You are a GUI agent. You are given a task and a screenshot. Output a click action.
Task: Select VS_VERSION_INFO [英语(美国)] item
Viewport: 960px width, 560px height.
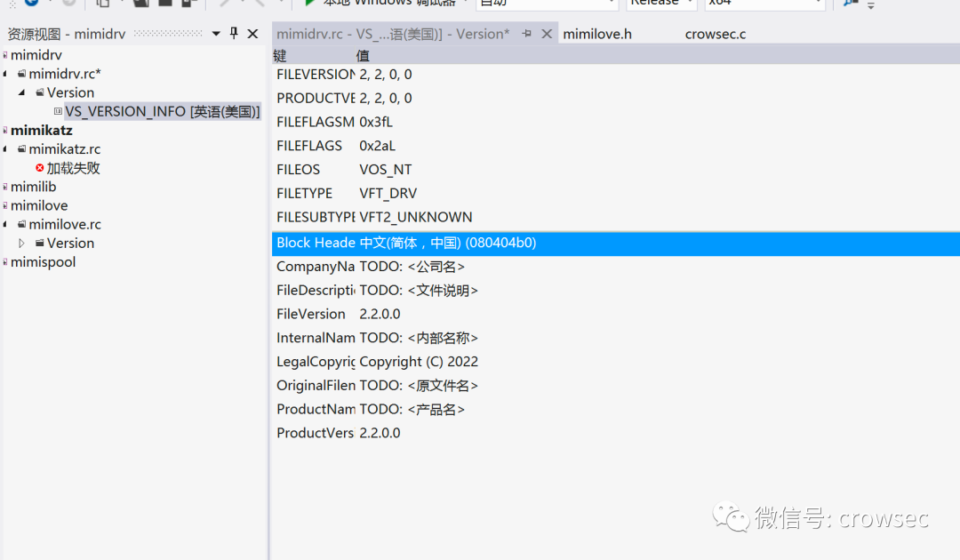pos(163,111)
